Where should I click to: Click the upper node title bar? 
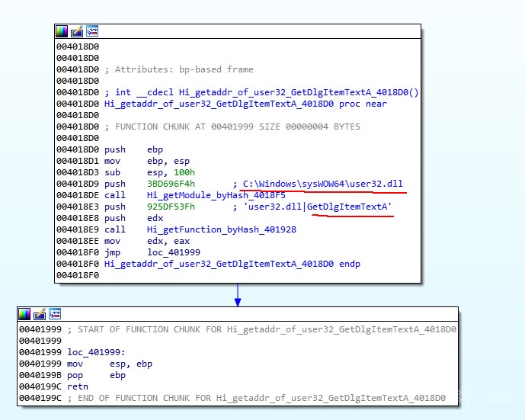(238, 31)
